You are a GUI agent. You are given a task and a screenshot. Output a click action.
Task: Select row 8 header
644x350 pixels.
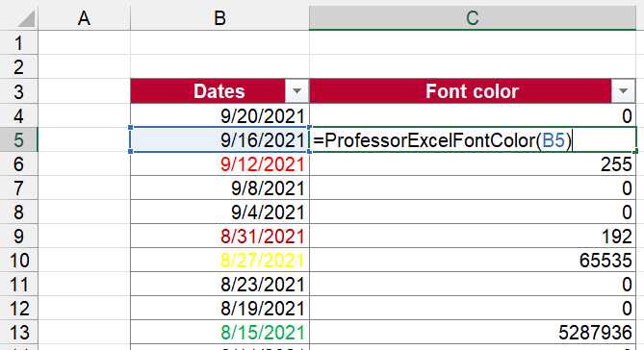(x=18, y=212)
